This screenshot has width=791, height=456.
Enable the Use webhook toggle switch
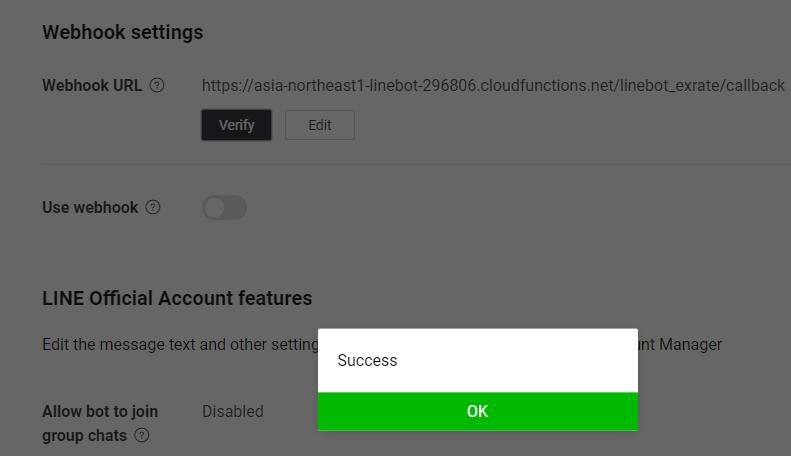coord(224,208)
